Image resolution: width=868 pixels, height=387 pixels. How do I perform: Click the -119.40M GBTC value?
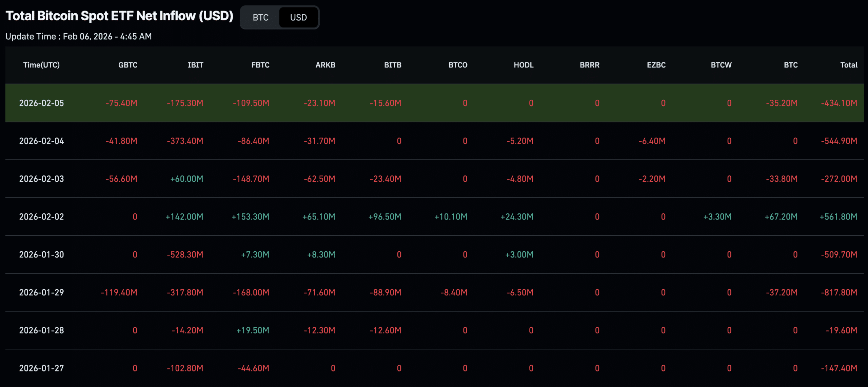(x=119, y=292)
